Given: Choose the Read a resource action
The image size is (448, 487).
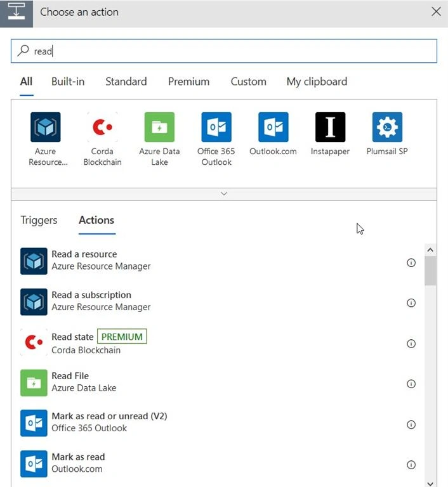Looking at the screenshot, I should [x=218, y=261].
